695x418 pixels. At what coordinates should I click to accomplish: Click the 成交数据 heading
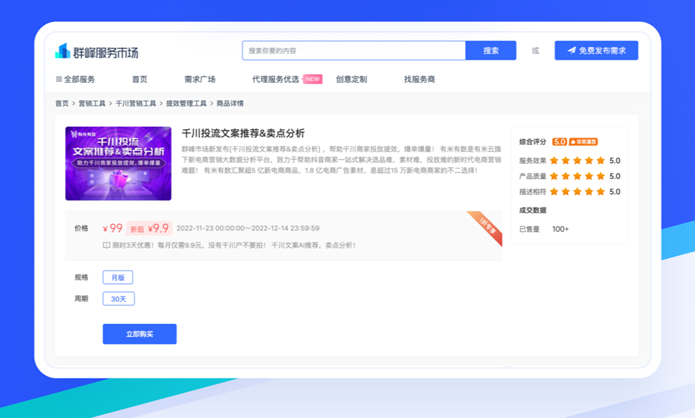coord(533,210)
